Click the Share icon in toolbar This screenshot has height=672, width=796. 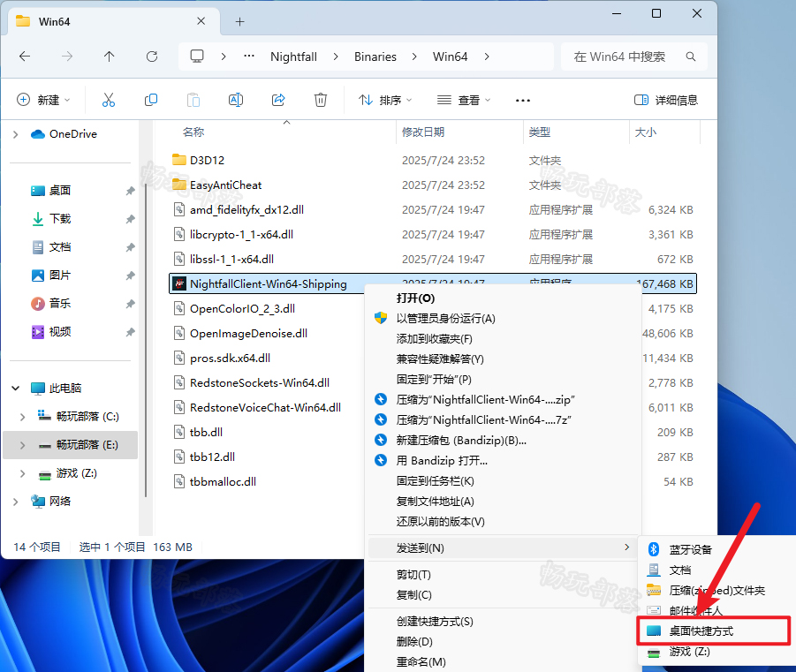click(x=278, y=100)
